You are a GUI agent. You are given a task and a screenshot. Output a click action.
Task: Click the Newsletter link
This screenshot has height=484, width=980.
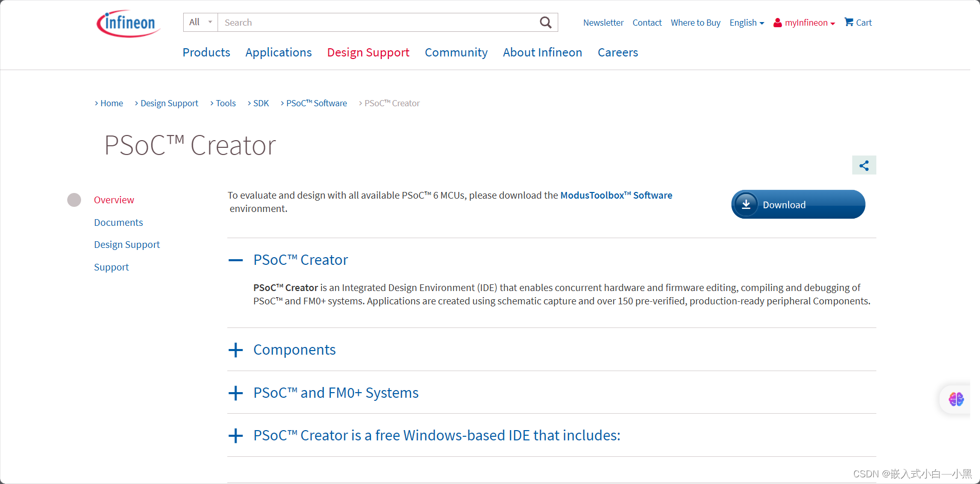coord(603,23)
